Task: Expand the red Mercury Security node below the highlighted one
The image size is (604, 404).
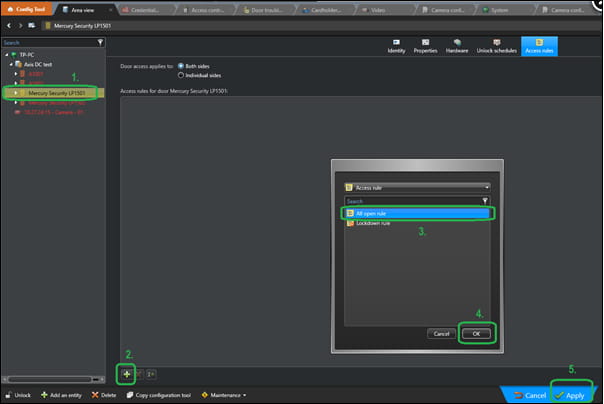Action: [x=16, y=103]
